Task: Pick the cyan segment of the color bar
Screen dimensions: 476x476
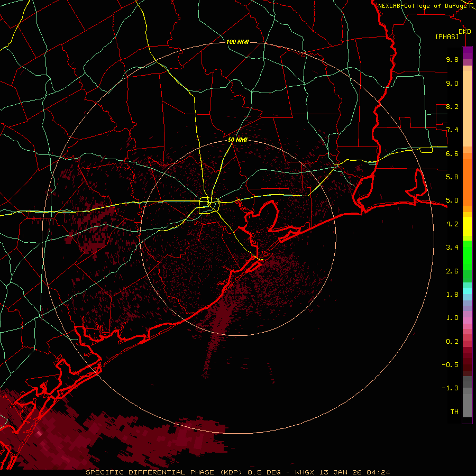Action: (467, 291)
